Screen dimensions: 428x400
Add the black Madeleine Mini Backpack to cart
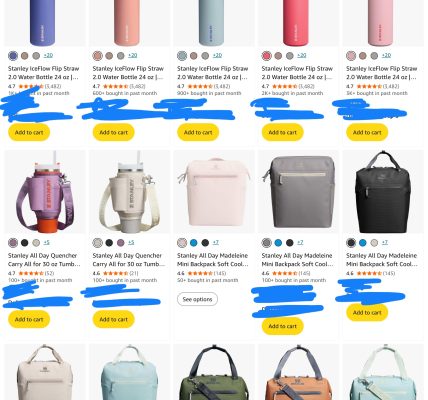367,313
